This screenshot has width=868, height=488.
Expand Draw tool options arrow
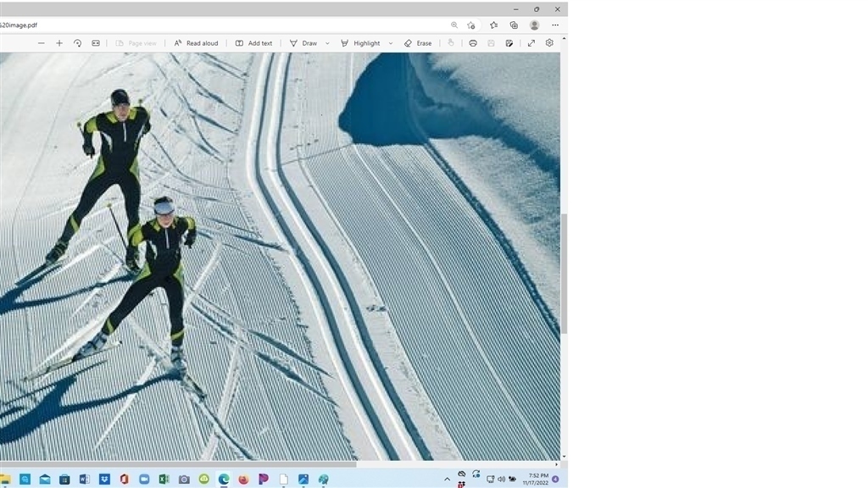coord(327,43)
